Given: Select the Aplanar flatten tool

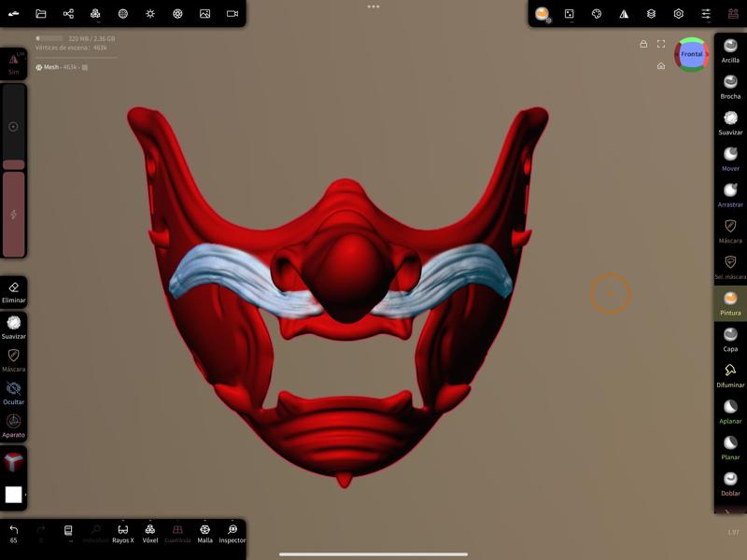Looking at the screenshot, I should click(730, 413).
